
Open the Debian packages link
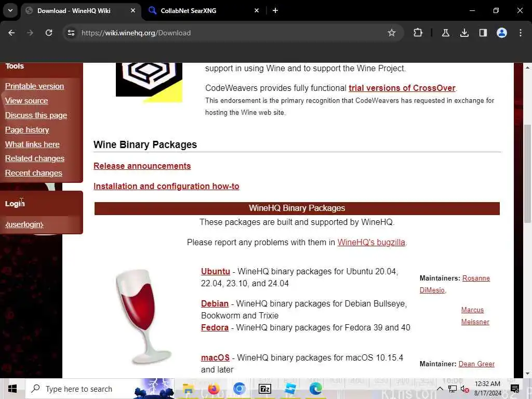pyautogui.click(x=215, y=303)
